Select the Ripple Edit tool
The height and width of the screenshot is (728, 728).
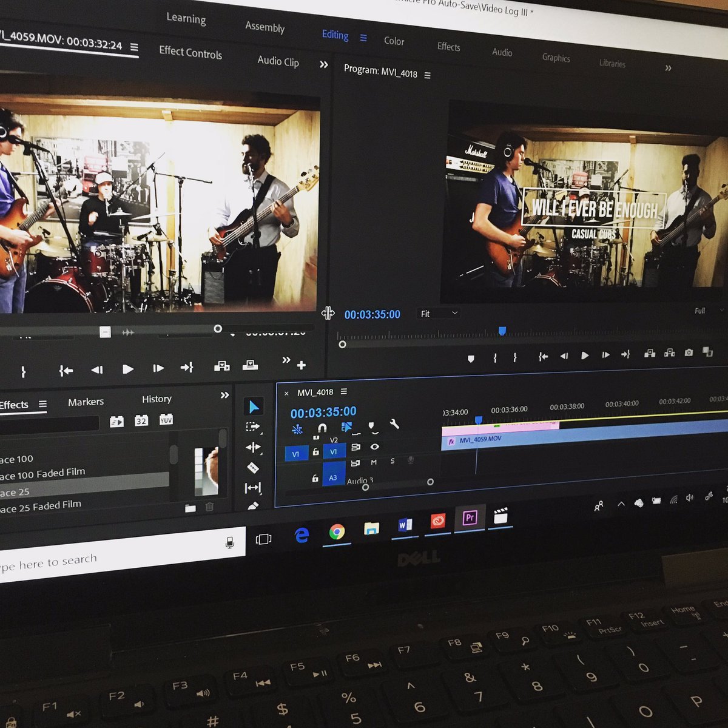[253, 448]
